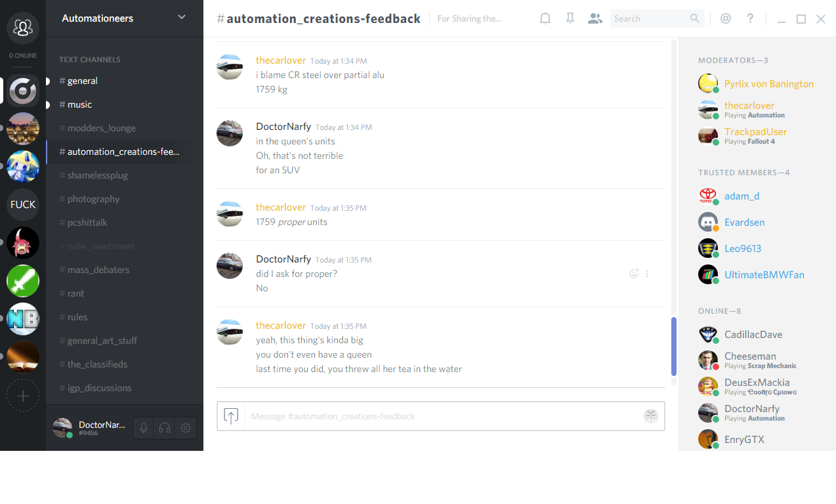Switch to the #general channel
This screenshot has width=836, height=504.
tap(82, 81)
